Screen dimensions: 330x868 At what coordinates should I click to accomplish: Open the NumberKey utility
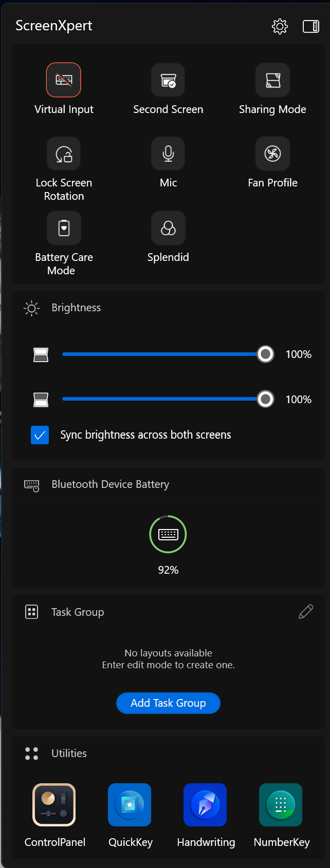[x=281, y=805]
